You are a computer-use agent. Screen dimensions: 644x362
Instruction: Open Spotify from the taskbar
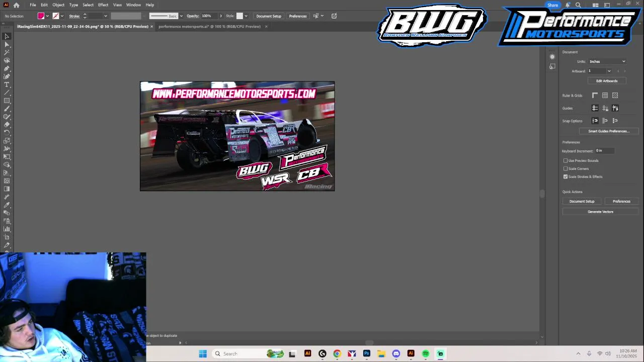tap(426, 353)
